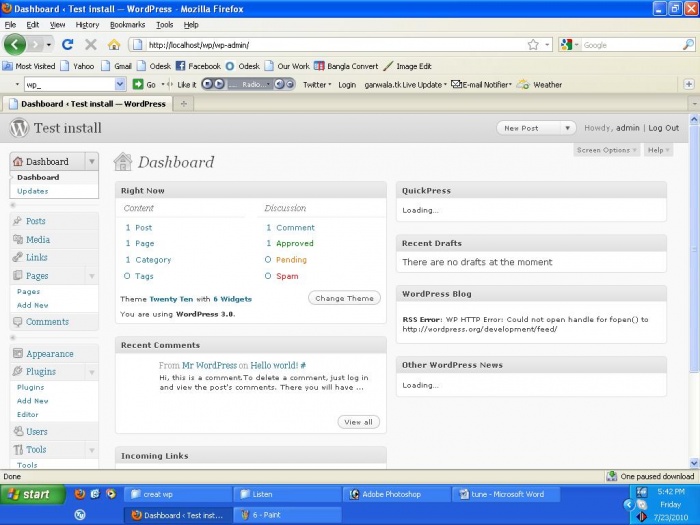Open the New Post dropdown arrow
This screenshot has height=525, width=700.
tap(567, 128)
